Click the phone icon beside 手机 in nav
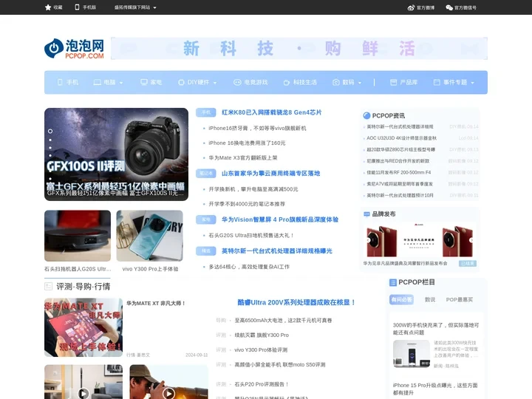 (x=60, y=82)
